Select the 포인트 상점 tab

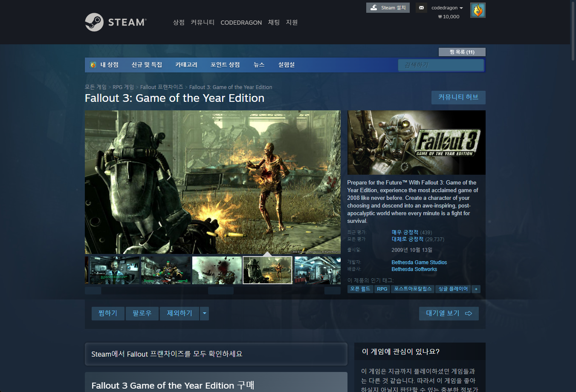click(x=225, y=65)
